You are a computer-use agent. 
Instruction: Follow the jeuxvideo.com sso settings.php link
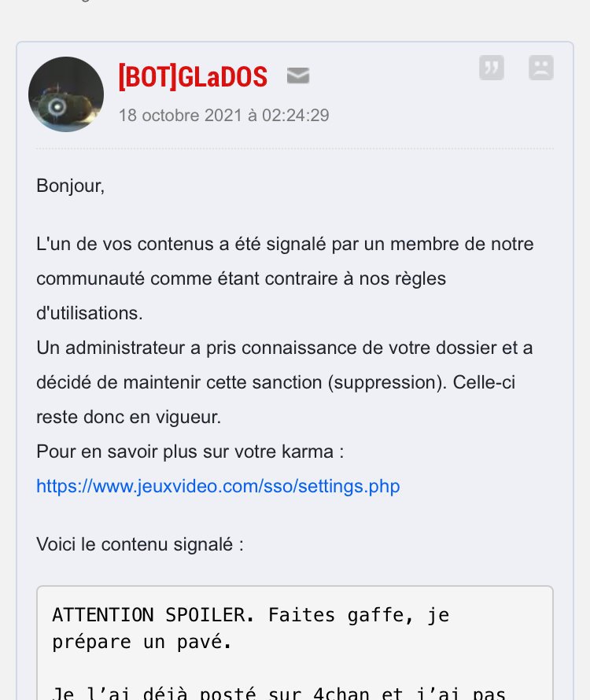click(218, 486)
